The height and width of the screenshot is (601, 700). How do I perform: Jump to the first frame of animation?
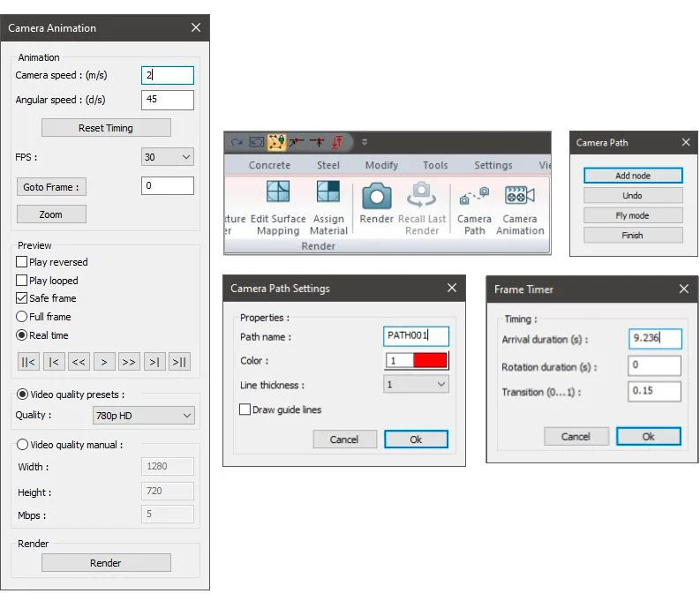[28, 362]
